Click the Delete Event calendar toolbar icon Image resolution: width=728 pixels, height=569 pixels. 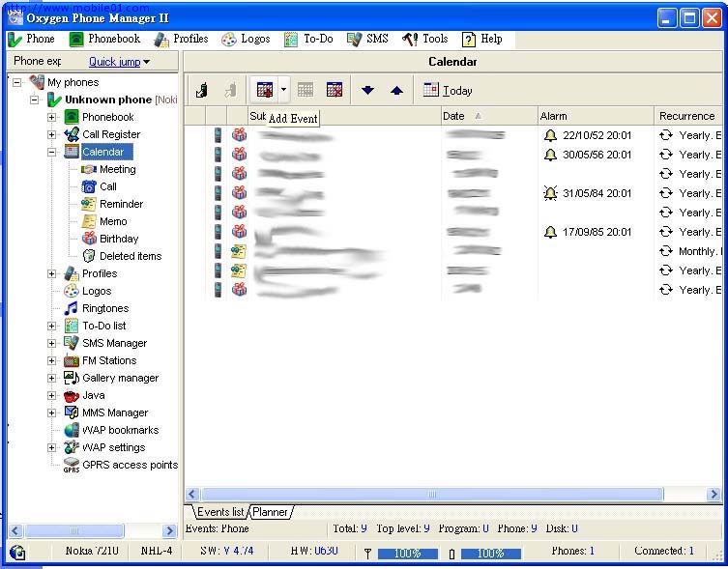click(335, 90)
